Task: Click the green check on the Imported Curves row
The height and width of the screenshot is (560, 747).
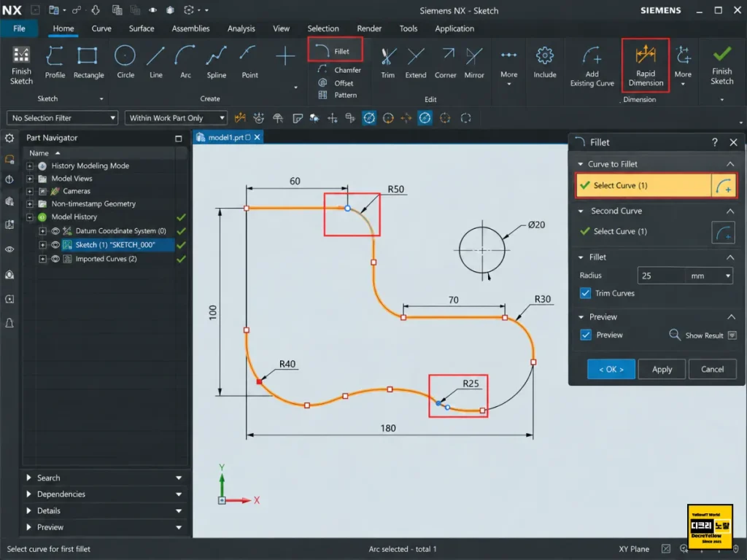Action: tap(181, 260)
